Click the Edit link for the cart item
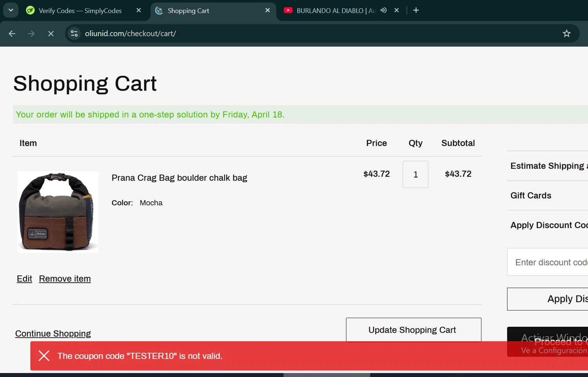Image resolution: width=588 pixels, height=377 pixels. [24, 279]
